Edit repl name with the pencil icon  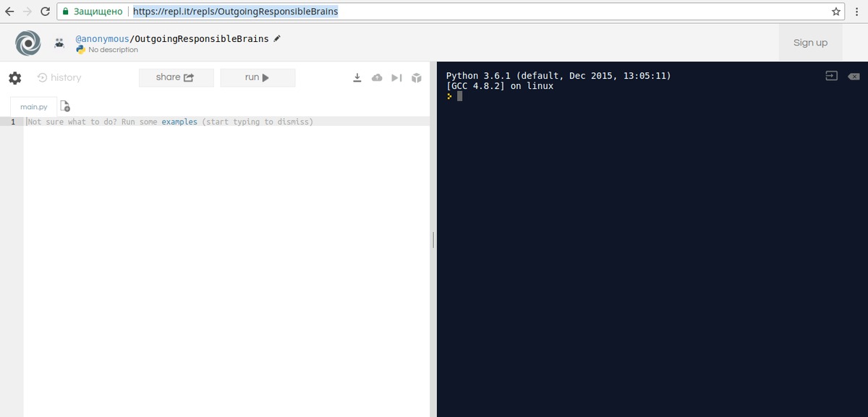[x=277, y=38]
